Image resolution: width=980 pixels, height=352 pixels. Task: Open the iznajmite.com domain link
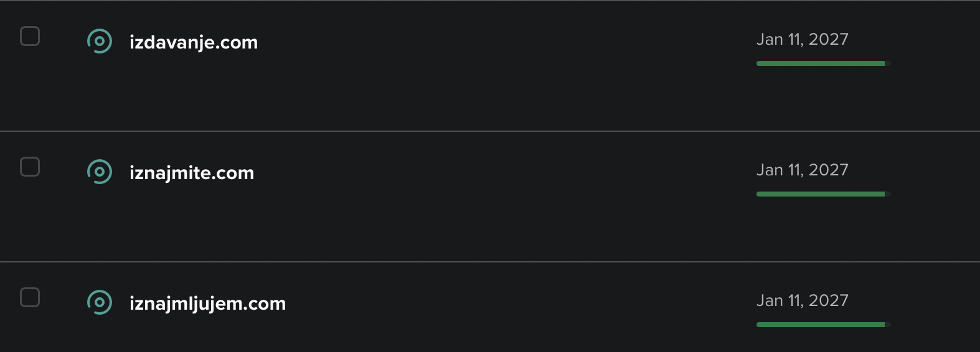191,173
